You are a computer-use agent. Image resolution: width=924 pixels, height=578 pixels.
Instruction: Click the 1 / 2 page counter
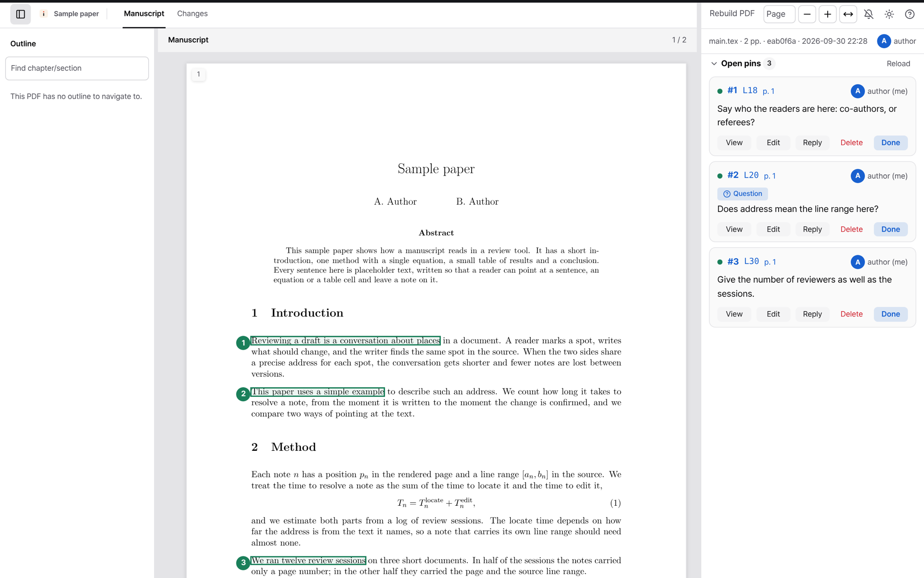pos(679,40)
